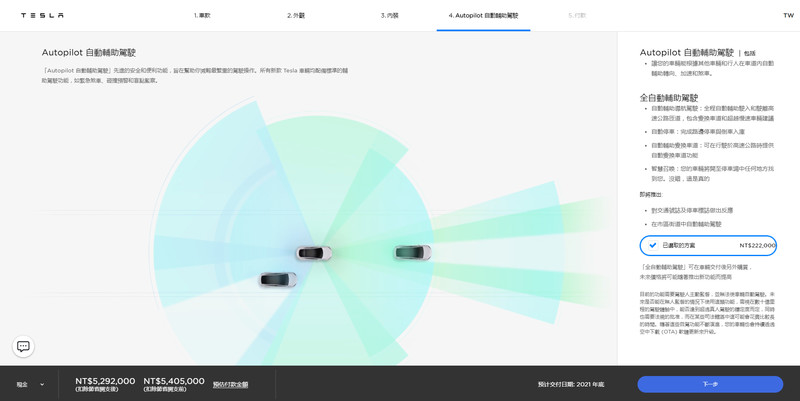Open the 預估付款金額 link
Image resolution: width=800 pixels, height=401 pixels.
coord(230,384)
